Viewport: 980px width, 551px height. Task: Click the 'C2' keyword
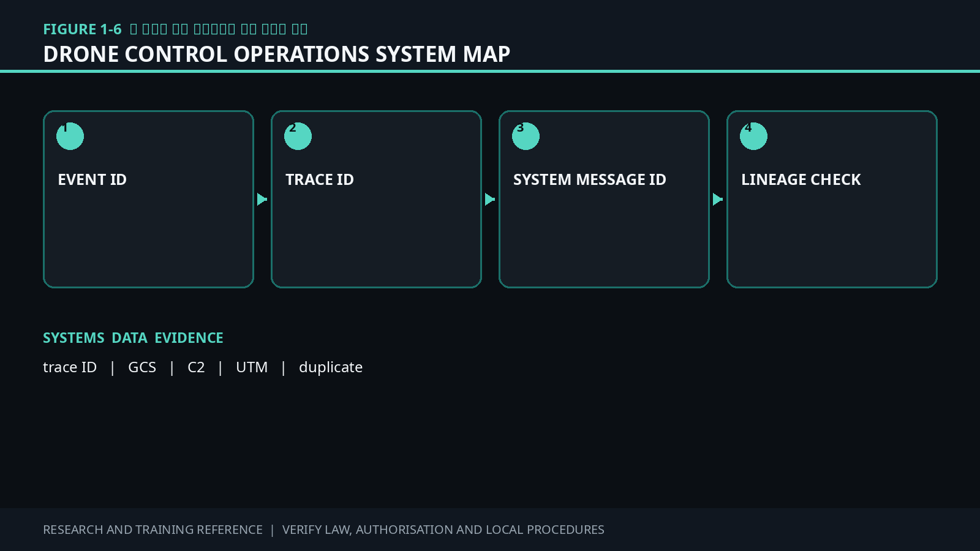click(196, 367)
